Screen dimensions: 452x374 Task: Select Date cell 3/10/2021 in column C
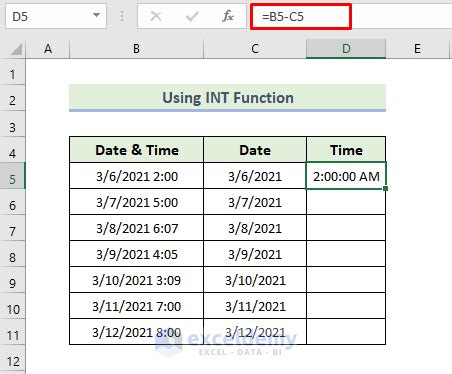click(255, 280)
